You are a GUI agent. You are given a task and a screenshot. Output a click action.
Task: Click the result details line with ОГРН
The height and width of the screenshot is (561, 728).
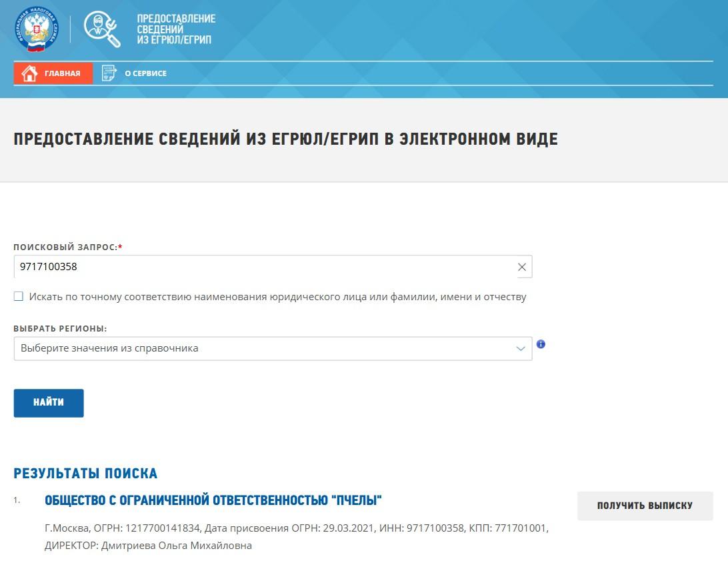click(296, 528)
